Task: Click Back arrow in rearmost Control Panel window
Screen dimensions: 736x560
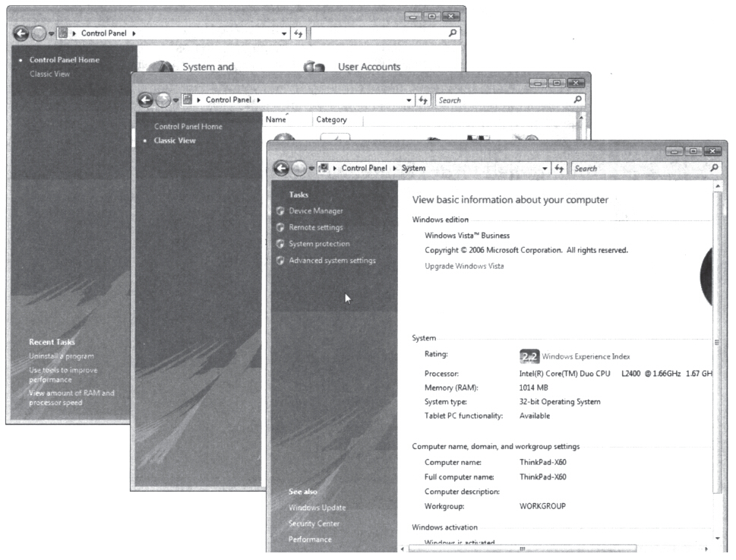Action: (x=21, y=33)
